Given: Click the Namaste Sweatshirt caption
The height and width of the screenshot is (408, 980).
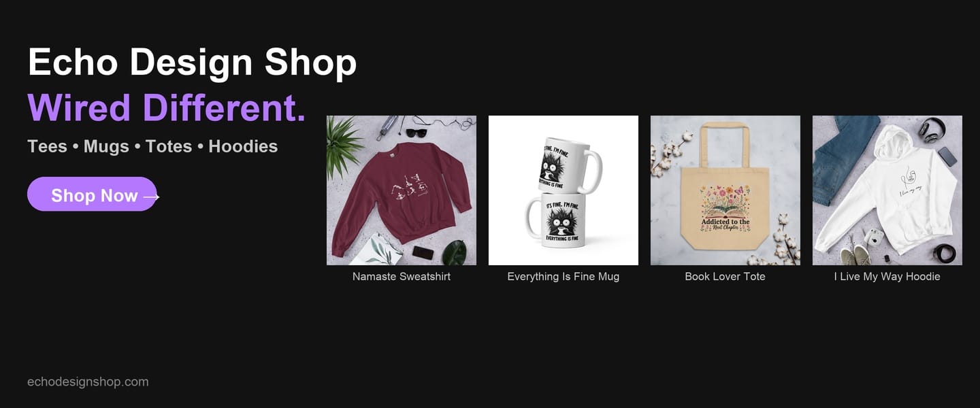Looking at the screenshot, I should click(402, 276).
